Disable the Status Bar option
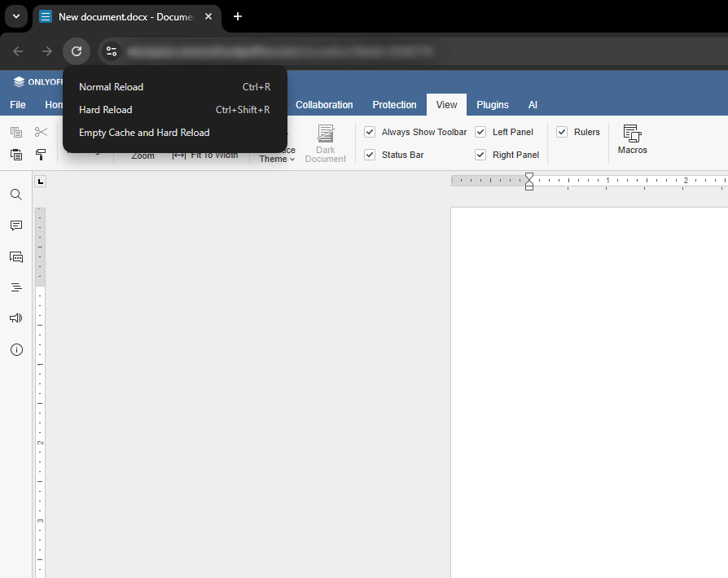The width and height of the screenshot is (728, 578). 369,154
